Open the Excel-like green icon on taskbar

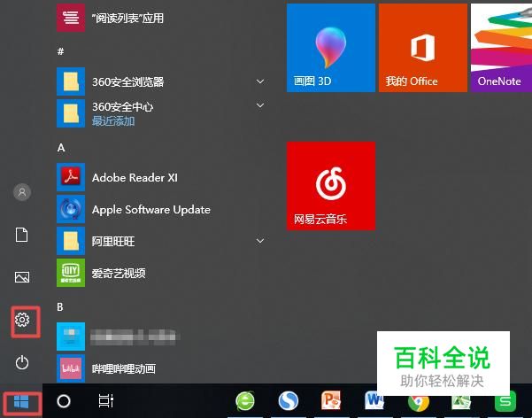pos(461,404)
